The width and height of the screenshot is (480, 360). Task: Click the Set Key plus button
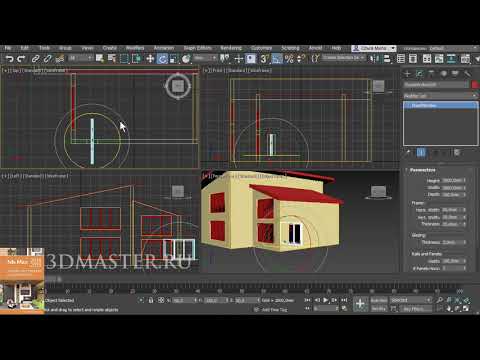(x=360, y=304)
